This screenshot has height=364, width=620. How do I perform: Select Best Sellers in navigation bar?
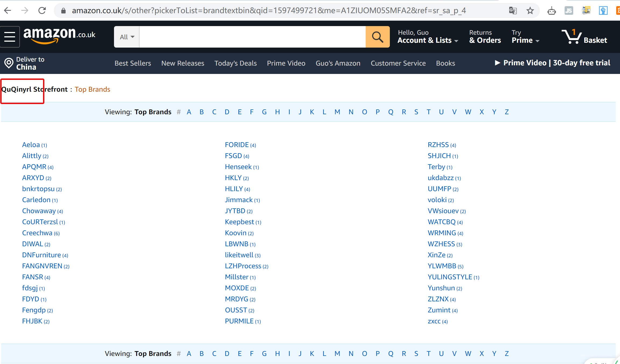coord(133,63)
